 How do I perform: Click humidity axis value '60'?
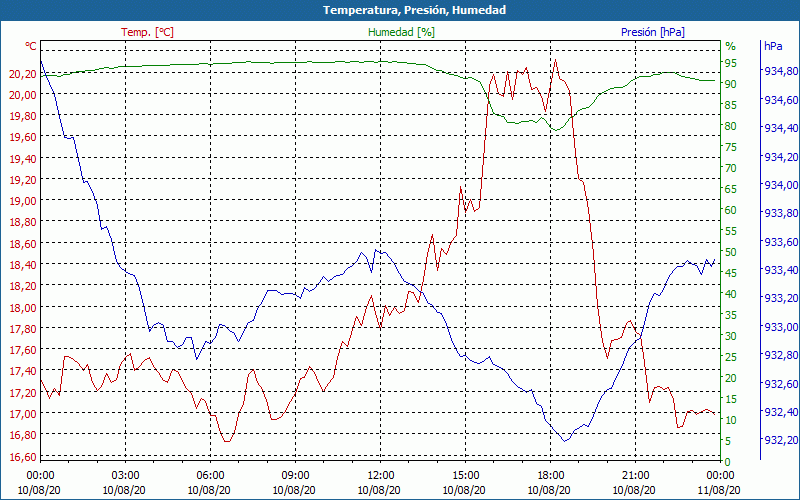731,210
